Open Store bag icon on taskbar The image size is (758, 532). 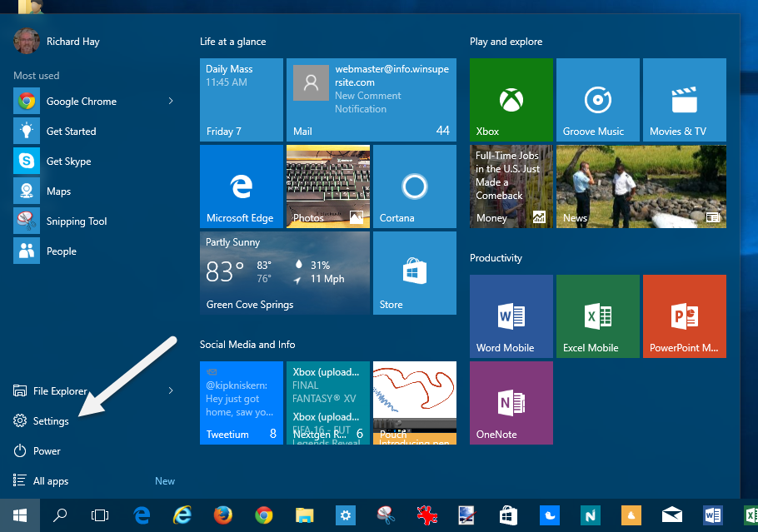click(x=508, y=515)
